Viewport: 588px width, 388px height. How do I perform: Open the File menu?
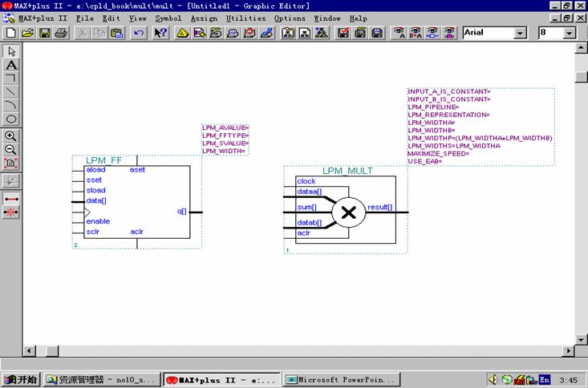(x=85, y=18)
